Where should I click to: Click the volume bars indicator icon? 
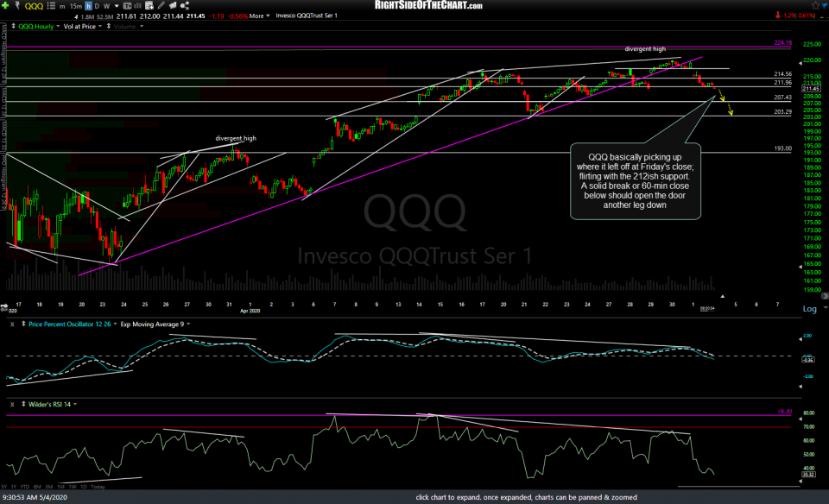[x=137, y=6]
